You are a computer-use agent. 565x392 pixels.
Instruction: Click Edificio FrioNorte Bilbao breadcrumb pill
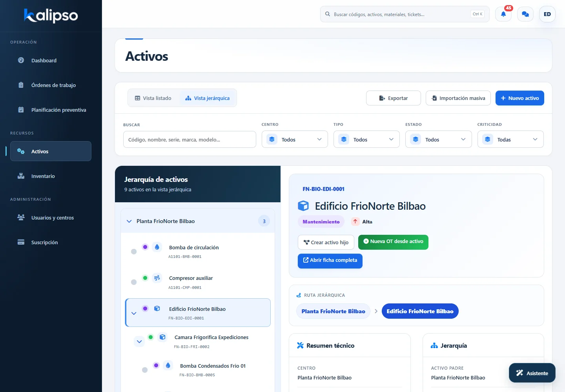pos(420,311)
